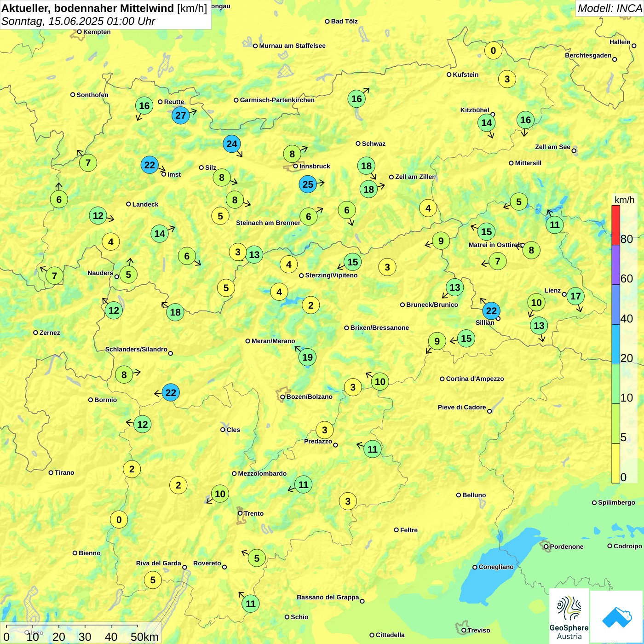The image size is (644, 644).
Task: Click the Berchtesgaden label
Action: click(x=588, y=55)
